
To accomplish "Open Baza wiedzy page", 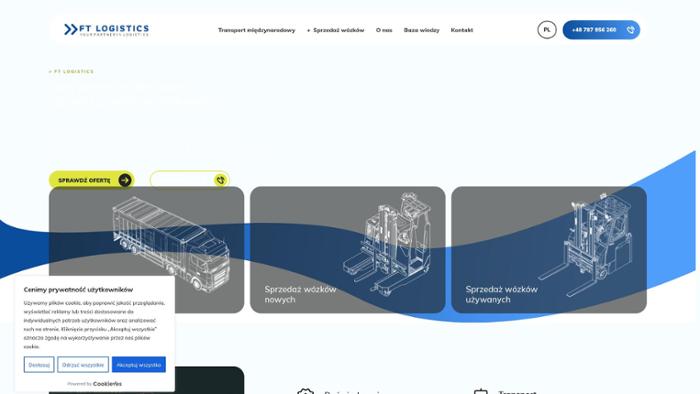I will [x=421, y=30].
